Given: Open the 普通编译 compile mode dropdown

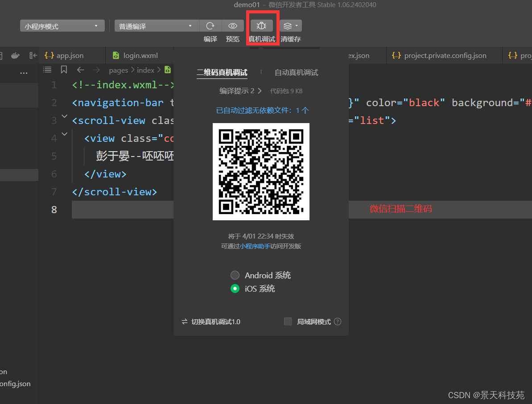Looking at the screenshot, I should [x=157, y=26].
